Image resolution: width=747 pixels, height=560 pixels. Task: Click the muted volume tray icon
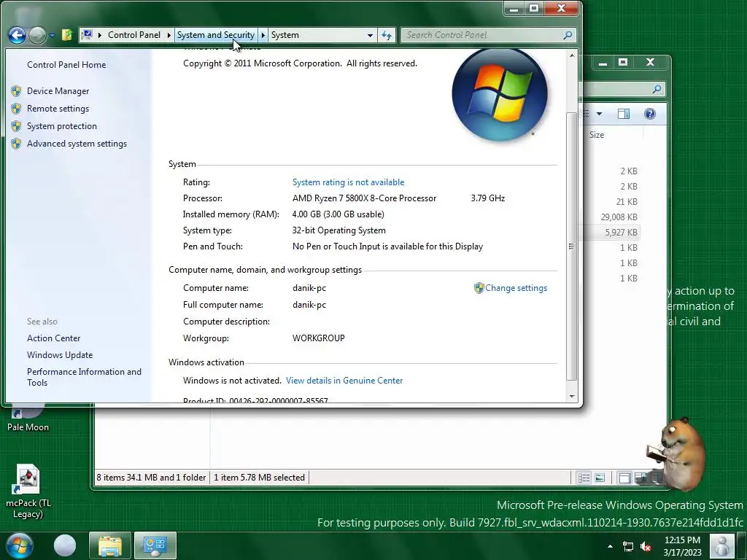tap(646, 547)
